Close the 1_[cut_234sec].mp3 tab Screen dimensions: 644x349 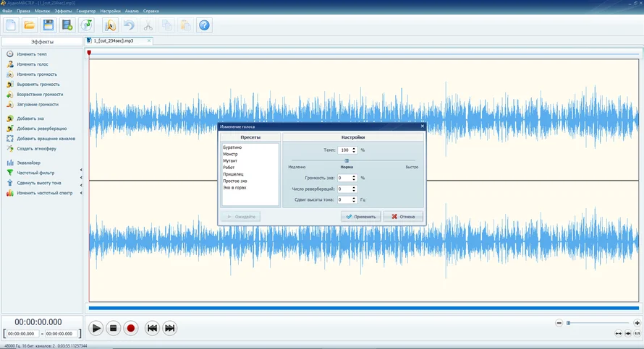point(149,40)
